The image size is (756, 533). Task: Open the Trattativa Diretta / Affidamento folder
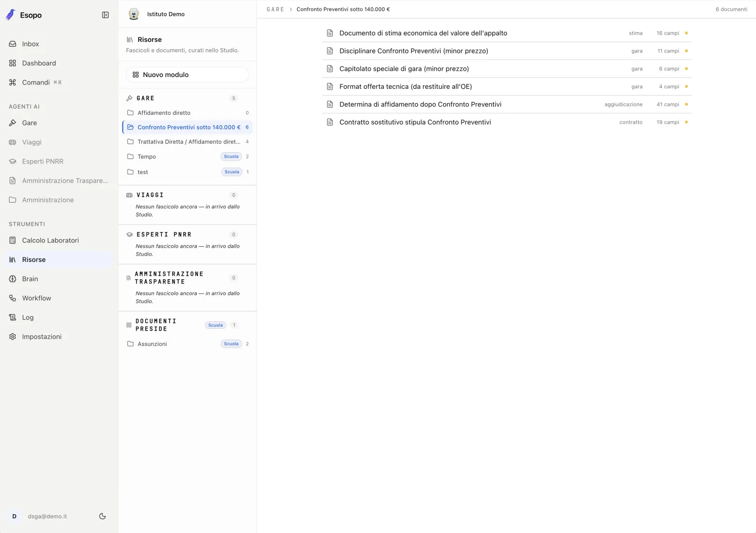[187, 142]
